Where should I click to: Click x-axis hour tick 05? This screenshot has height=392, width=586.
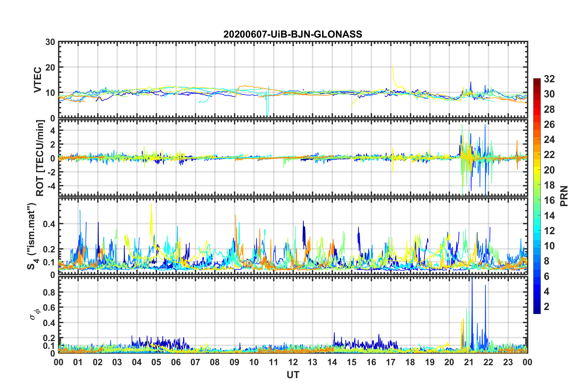coord(156,362)
